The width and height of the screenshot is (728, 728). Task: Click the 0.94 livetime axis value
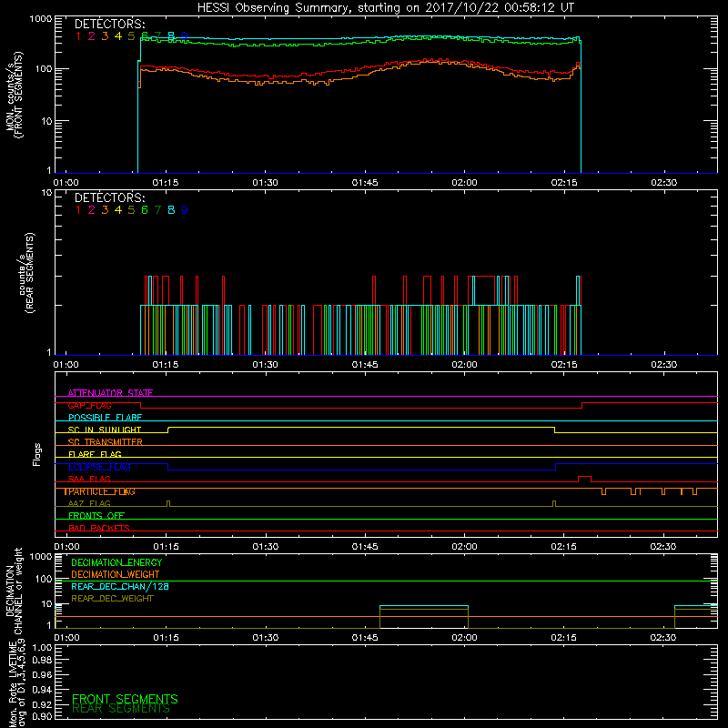click(42, 690)
